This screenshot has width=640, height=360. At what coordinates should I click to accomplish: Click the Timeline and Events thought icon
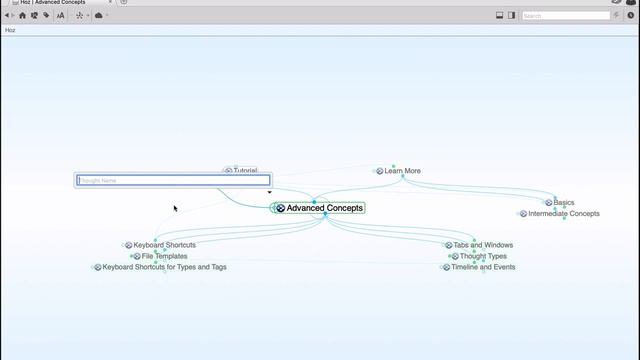pos(446,267)
